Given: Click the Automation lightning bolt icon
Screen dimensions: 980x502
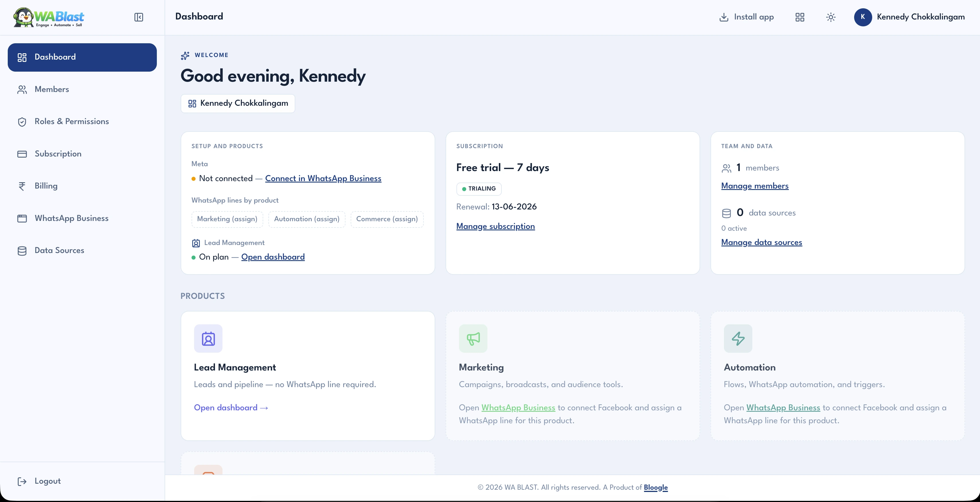Looking at the screenshot, I should coord(738,338).
